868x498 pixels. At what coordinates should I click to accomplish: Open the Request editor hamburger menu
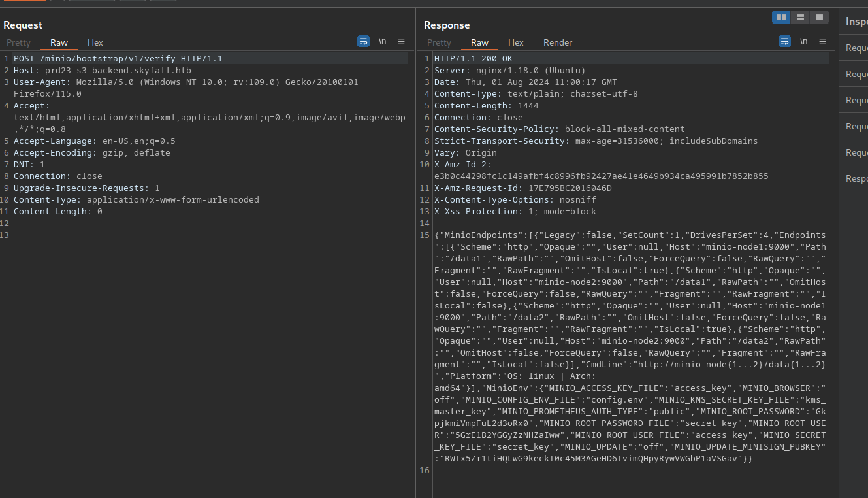point(402,41)
